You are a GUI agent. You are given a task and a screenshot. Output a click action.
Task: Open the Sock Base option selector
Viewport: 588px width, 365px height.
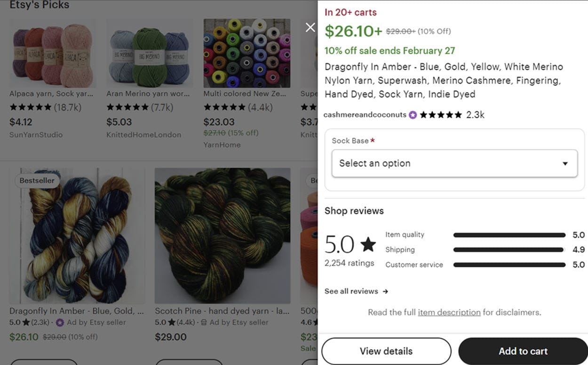click(x=454, y=163)
